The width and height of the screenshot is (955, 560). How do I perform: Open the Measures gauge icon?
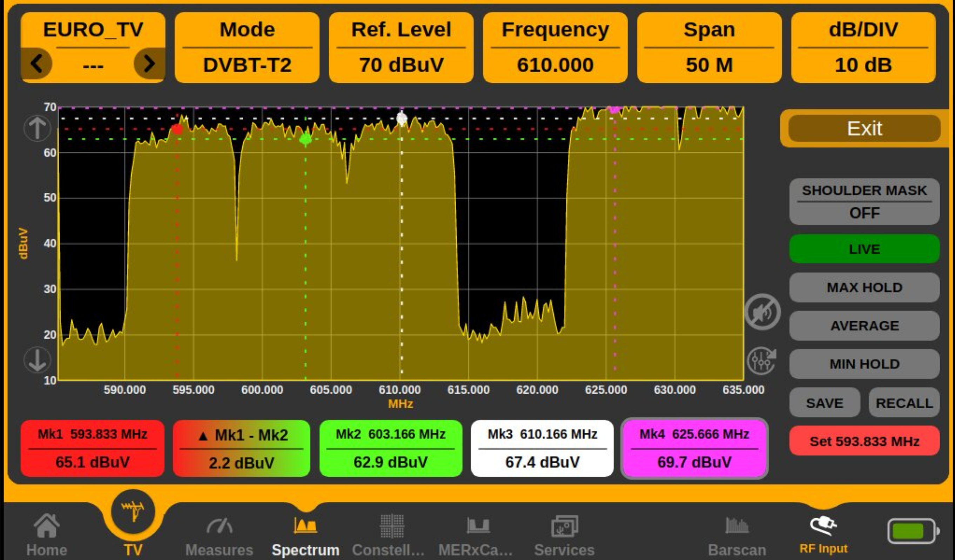click(220, 526)
